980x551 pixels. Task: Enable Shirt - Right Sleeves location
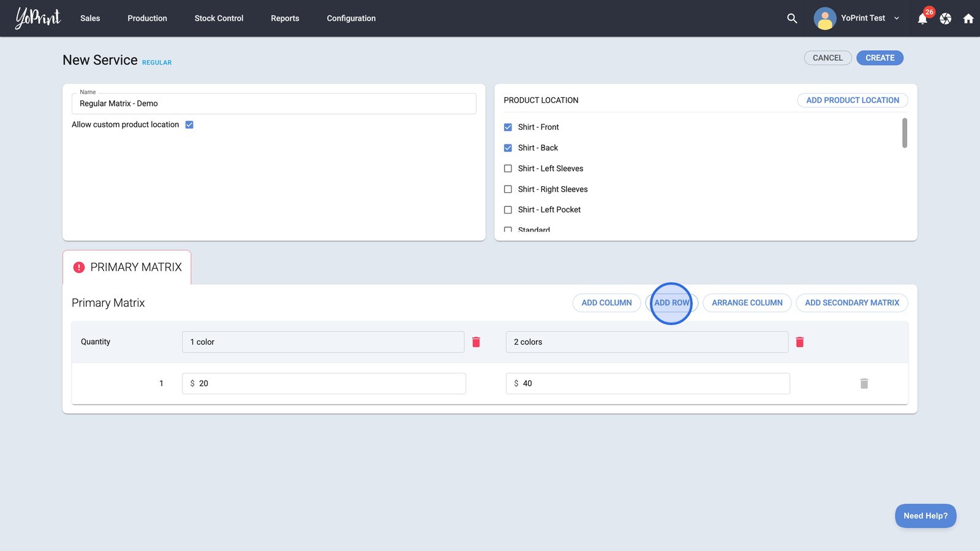(508, 189)
